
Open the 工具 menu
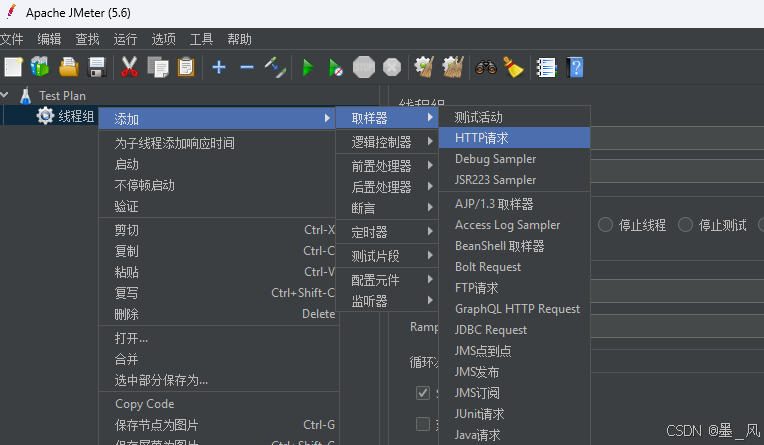click(201, 39)
